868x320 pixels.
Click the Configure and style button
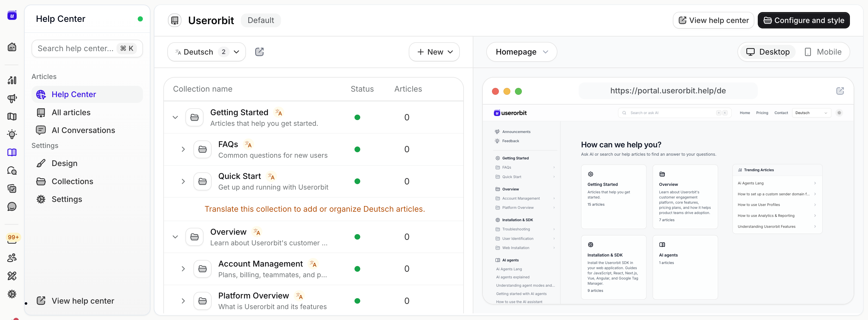804,21
